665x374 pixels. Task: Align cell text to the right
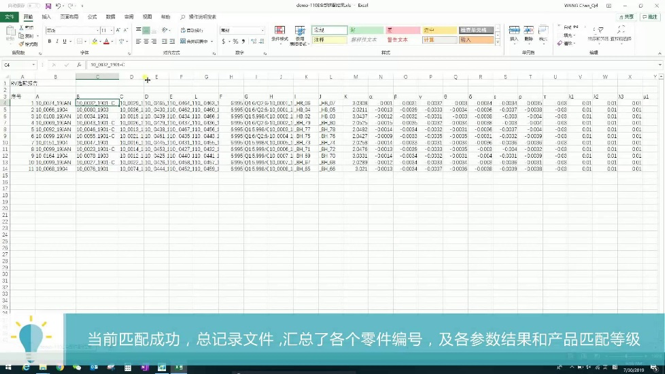coord(154,42)
